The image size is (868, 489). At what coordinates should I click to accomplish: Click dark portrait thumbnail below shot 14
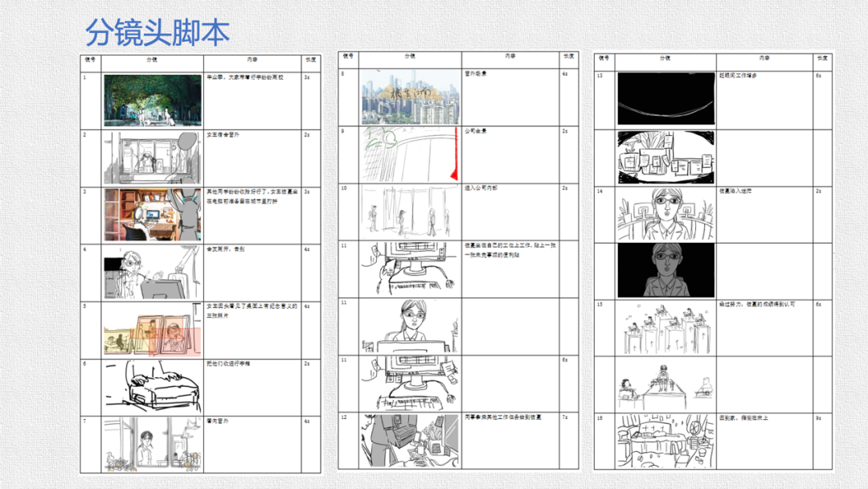point(665,271)
